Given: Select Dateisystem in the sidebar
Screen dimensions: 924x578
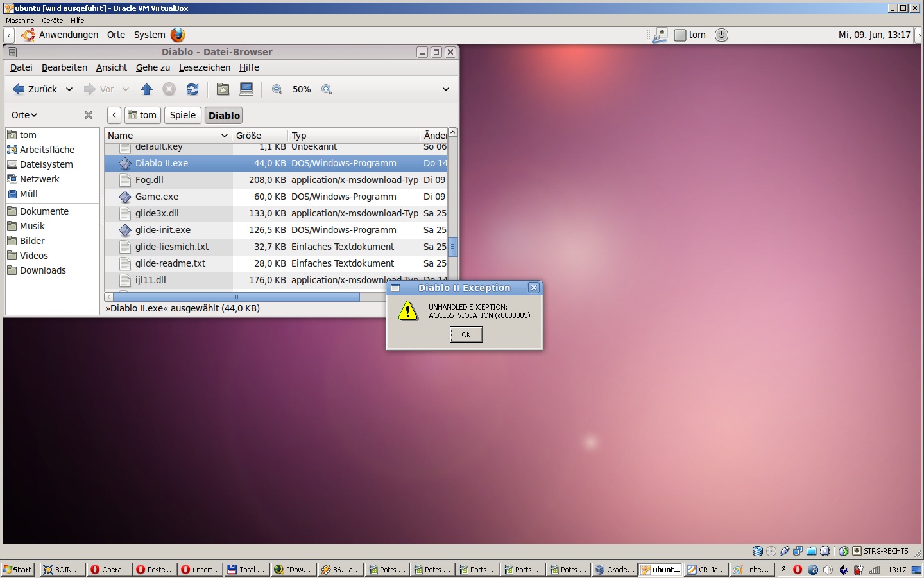Looking at the screenshot, I should pyautogui.click(x=46, y=164).
